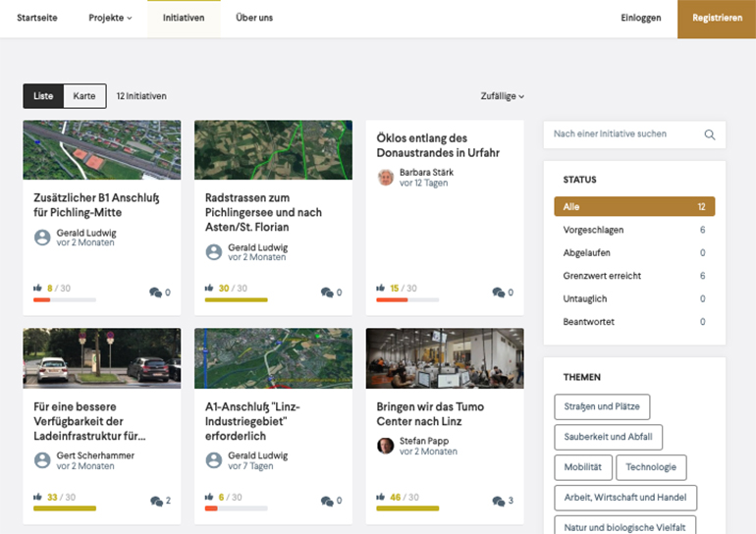The width and height of the screenshot is (756, 534).
Task: Filter by topic Mobilität
Action: 584,467
